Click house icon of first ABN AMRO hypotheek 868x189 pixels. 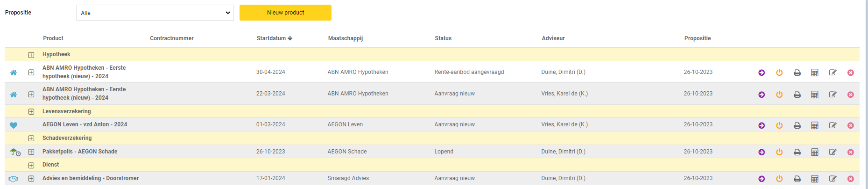tap(14, 73)
